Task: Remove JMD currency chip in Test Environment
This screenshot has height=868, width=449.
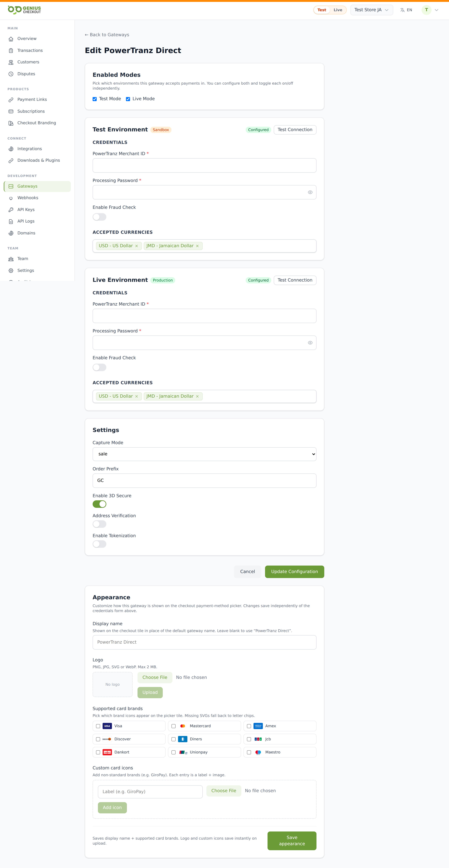Action: pyautogui.click(x=197, y=246)
